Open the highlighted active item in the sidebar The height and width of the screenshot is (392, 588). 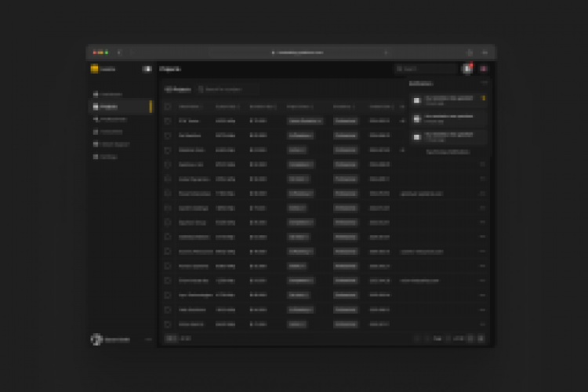pos(121,107)
